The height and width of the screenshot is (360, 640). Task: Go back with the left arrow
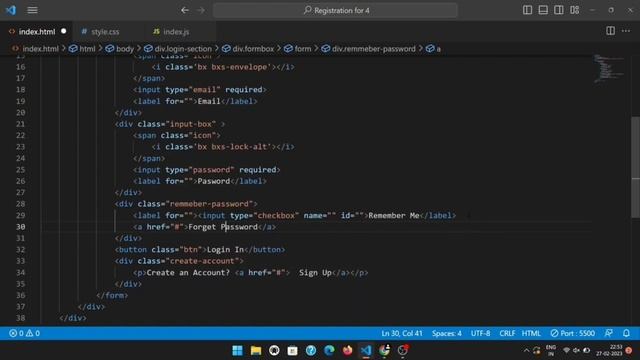tap(185, 10)
